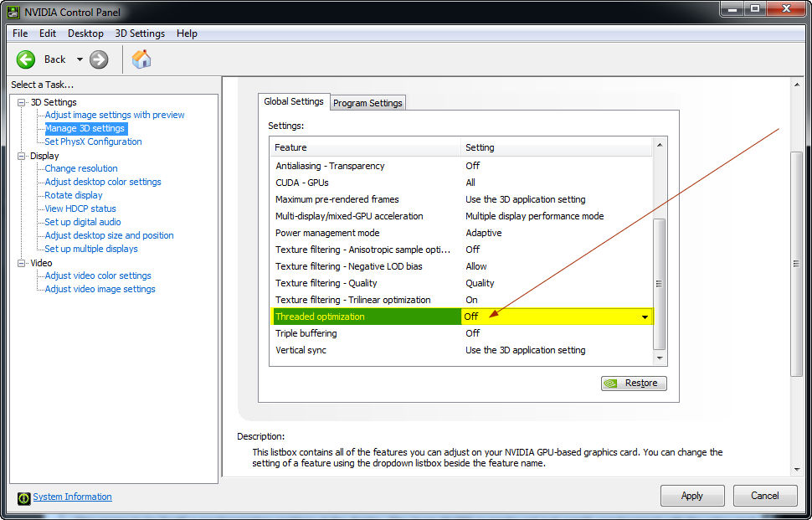This screenshot has height=520, width=812.
Task: Click the System Information icon
Action: pos(24,497)
